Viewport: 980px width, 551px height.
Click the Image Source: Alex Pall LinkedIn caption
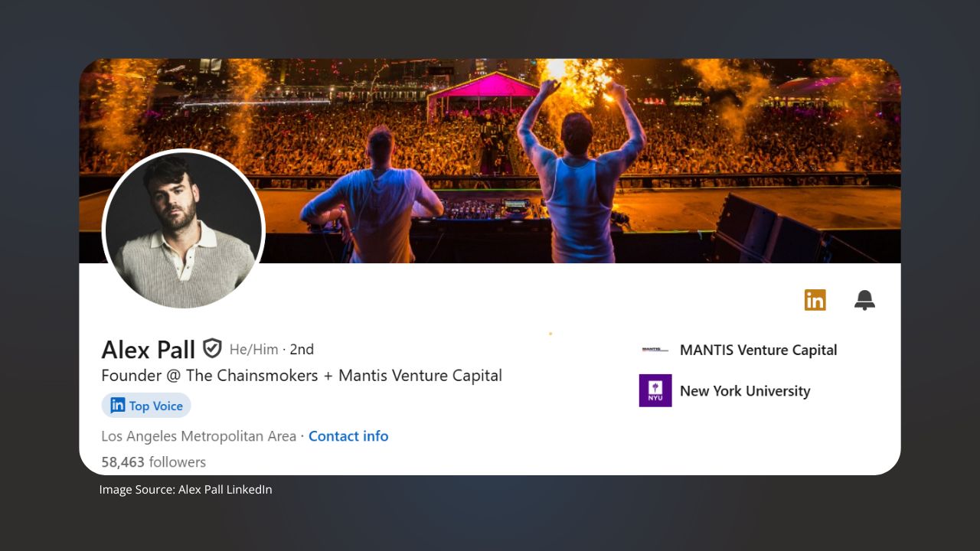click(x=185, y=490)
